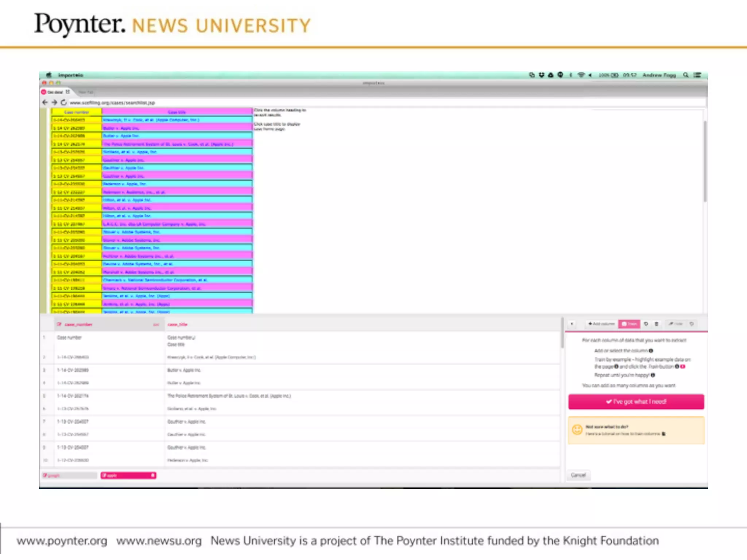
Task: Click 'I've got what I need!' button
Action: (x=636, y=402)
